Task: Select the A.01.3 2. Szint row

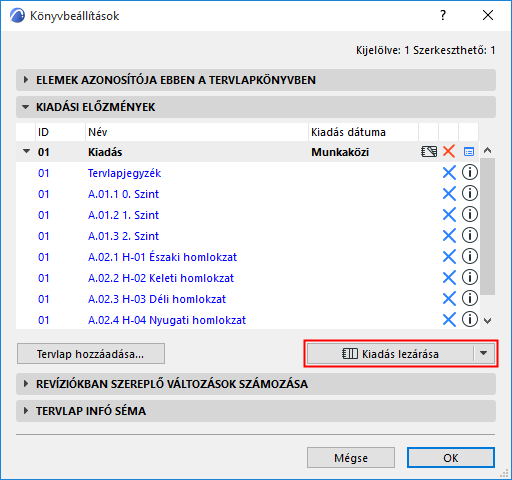Action: (247, 236)
